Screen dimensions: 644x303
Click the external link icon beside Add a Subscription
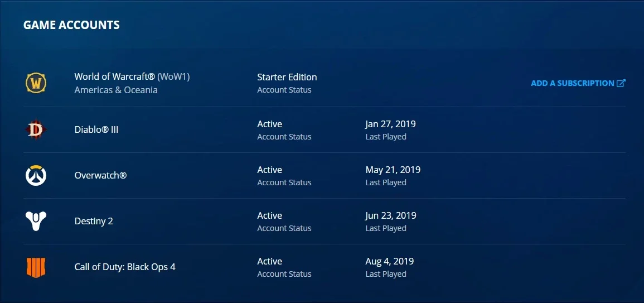[621, 83]
